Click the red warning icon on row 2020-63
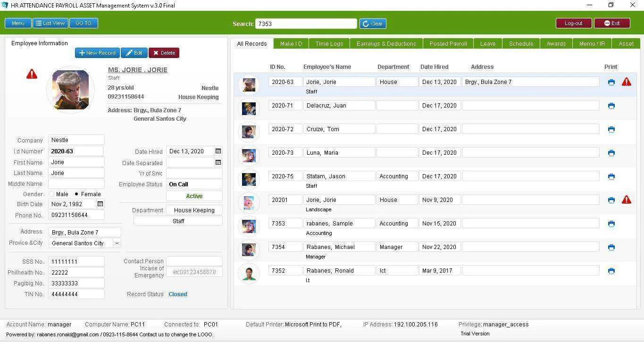This screenshot has width=644, height=342. tap(626, 82)
